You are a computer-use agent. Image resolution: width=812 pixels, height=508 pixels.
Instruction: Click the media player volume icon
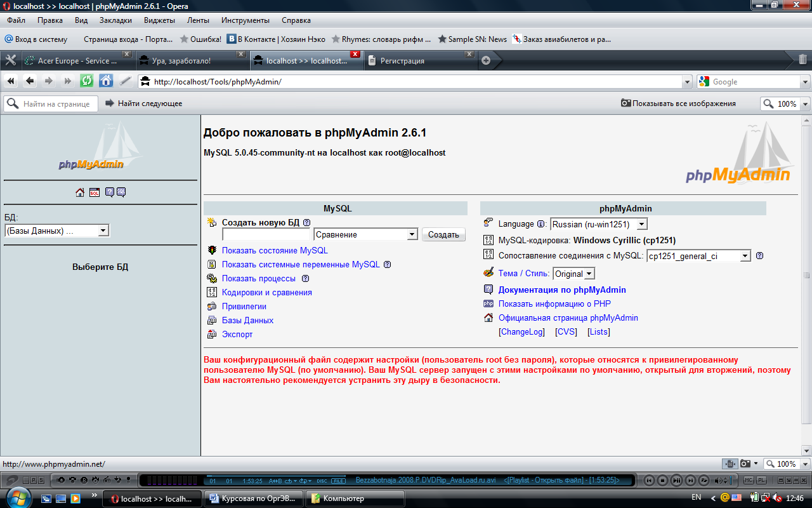pos(717,481)
